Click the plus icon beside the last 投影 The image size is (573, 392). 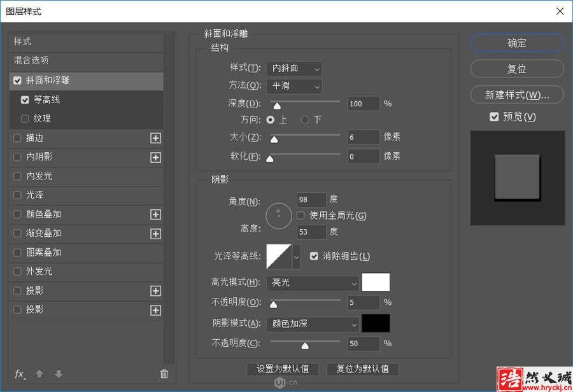click(x=156, y=310)
